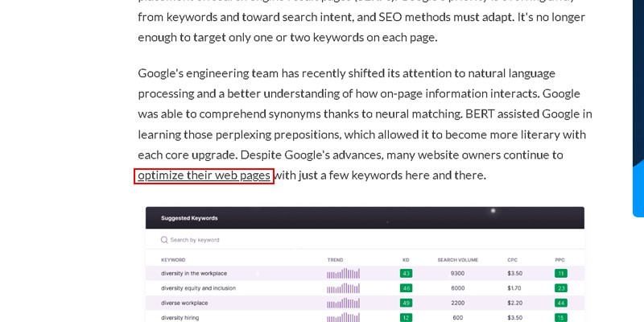Click the PPC column header
This screenshot has height=322, width=644.
tap(559, 260)
